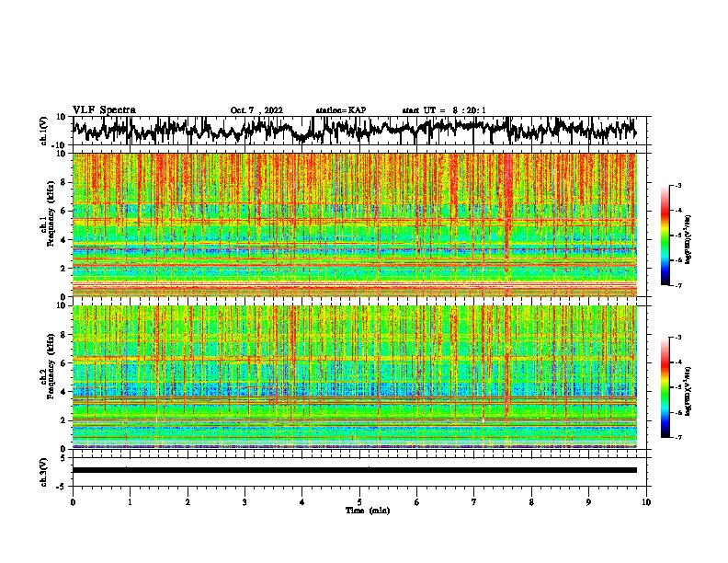Image resolution: width=728 pixels, height=563 pixels.
Task: Click the "4" kHz tick of ch.2 spectrogram
Action: pos(64,392)
